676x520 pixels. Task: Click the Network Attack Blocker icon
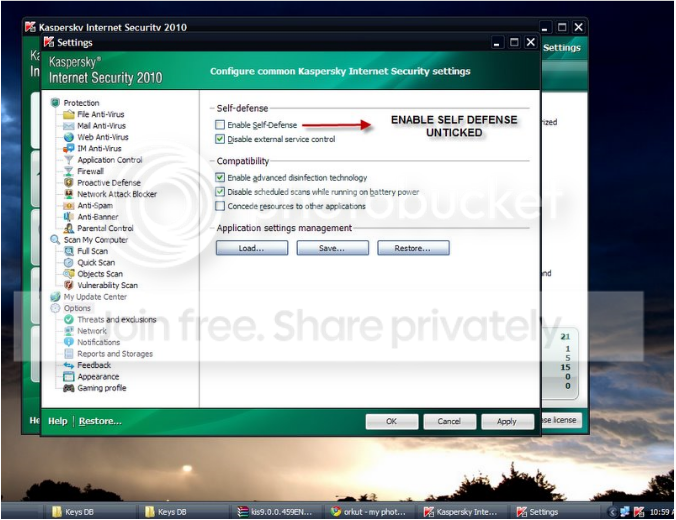coord(69,194)
